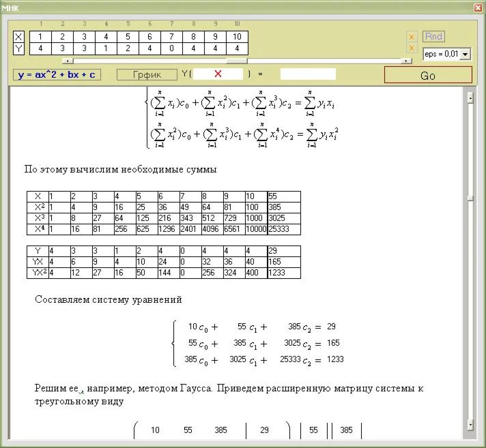Click the vertical scrollbar thumb in solution panel
The width and height of the screenshot is (486, 448).
tap(470, 198)
